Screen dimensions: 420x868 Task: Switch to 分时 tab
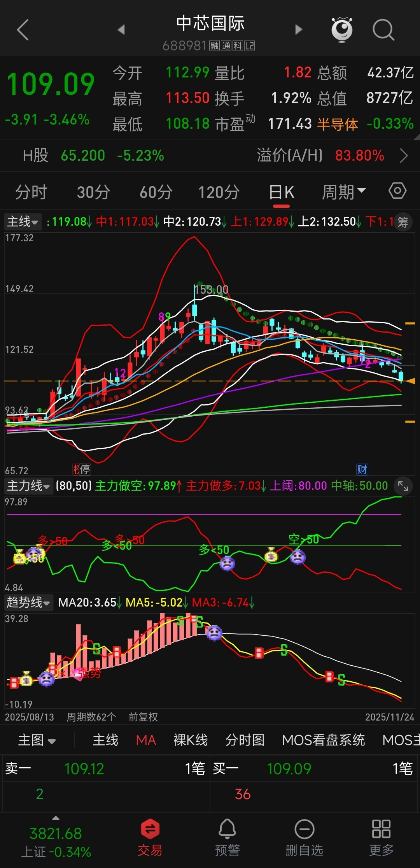tap(31, 192)
